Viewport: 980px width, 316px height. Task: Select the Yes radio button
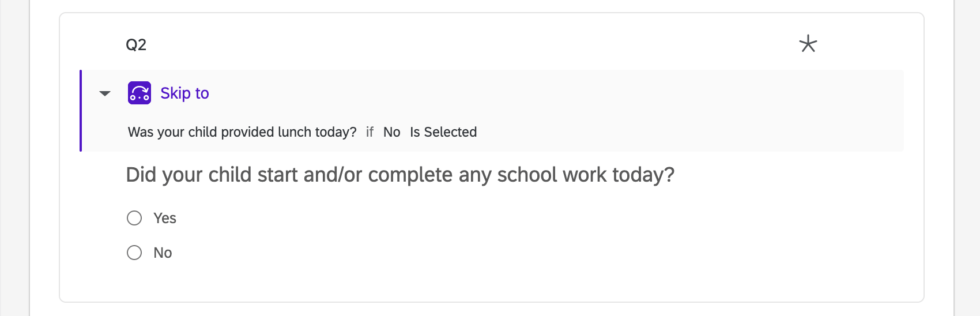tap(134, 218)
